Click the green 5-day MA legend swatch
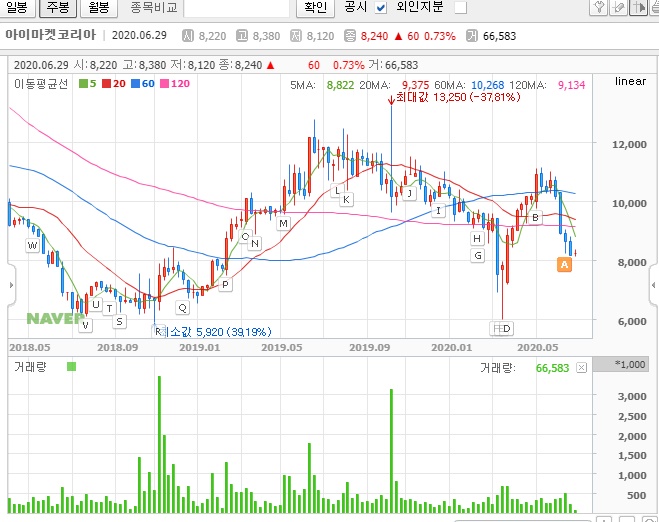 point(84,84)
